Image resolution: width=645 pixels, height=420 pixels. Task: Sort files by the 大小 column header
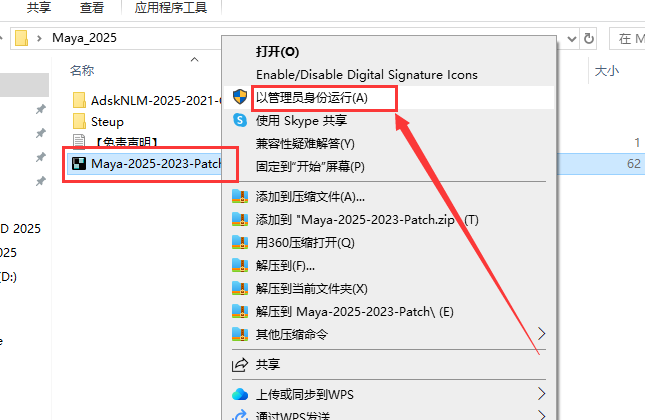[x=607, y=71]
